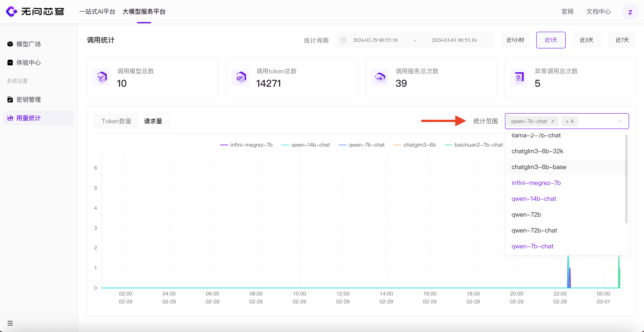The image size is (644, 332).
Task: Select 近1天 time range
Action: [x=551, y=40]
